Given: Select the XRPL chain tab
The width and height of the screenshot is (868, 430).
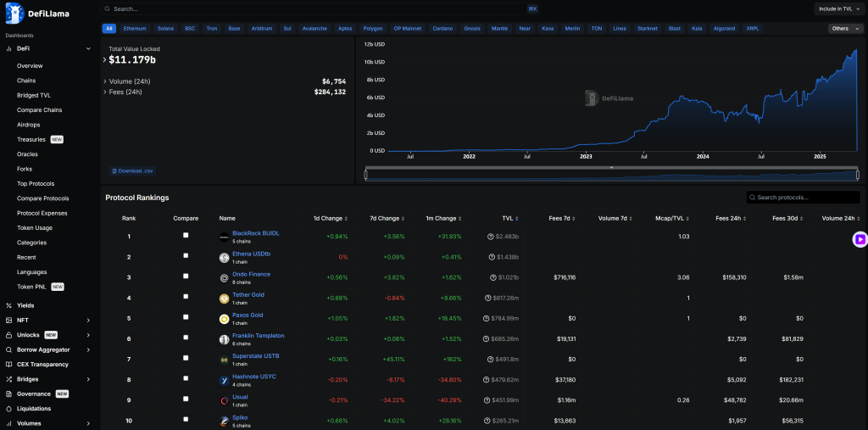Looking at the screenshot, I should pyautogui.click(x=753, y=28).
